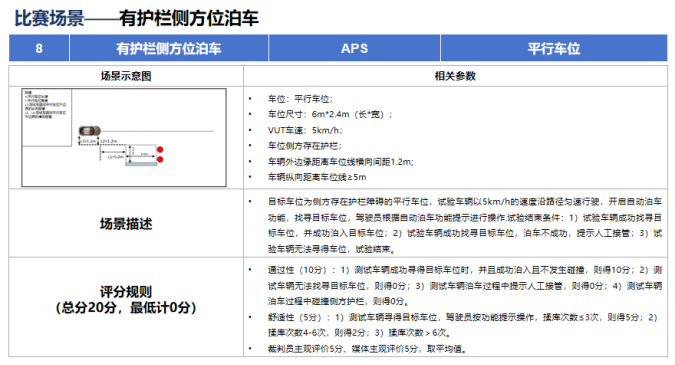Click the VUT车速 5km/h bullet line
Screen dimensions: 675x365
click(305, 130)
